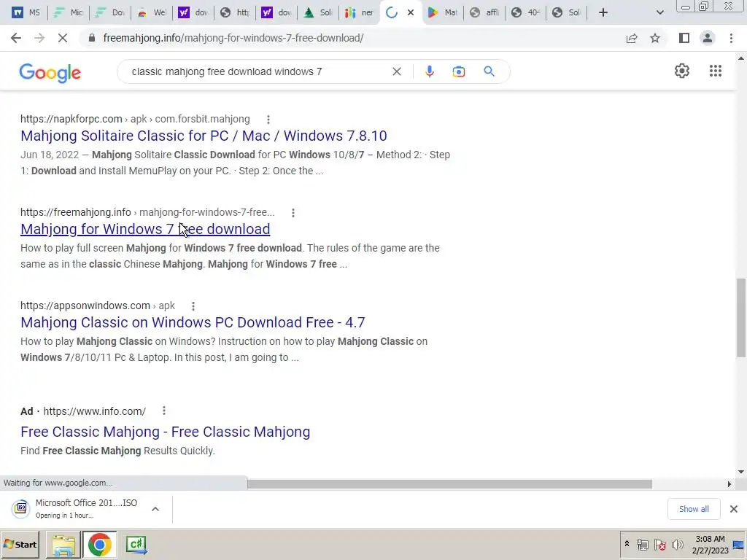Open Mahjong for Windows 7 free download
The image size is (747, 560).
click(x=145, y=229)
